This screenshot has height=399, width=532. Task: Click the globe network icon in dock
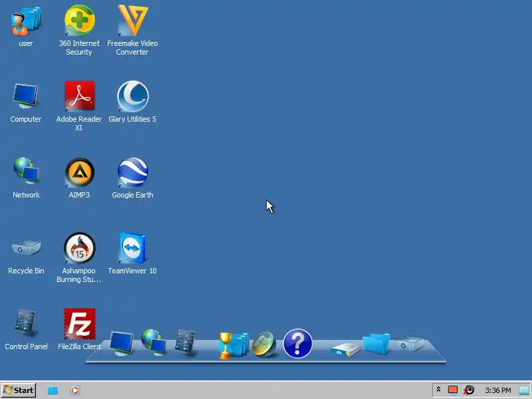tap(154, 342)
